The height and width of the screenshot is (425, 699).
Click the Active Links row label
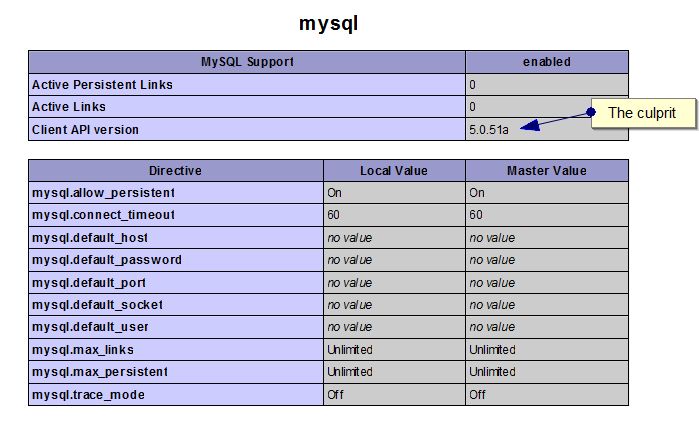[x=69, y=107]
